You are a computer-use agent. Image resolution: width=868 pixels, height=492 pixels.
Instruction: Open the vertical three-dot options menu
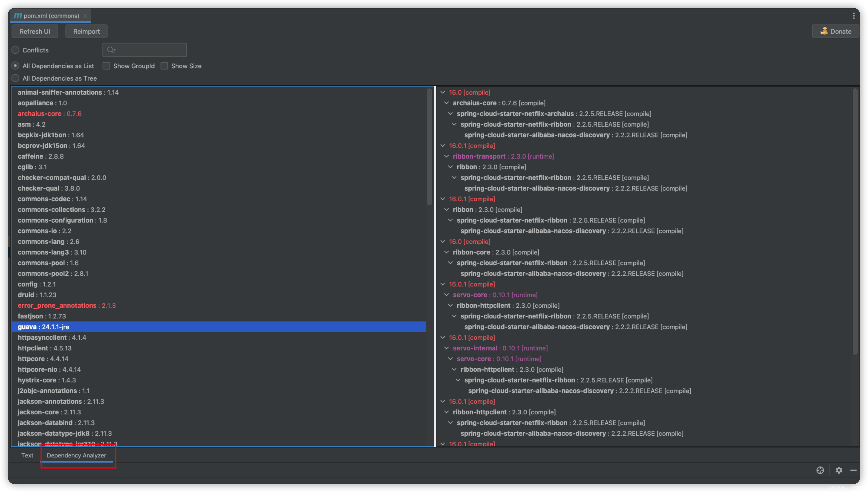[854, 16]
